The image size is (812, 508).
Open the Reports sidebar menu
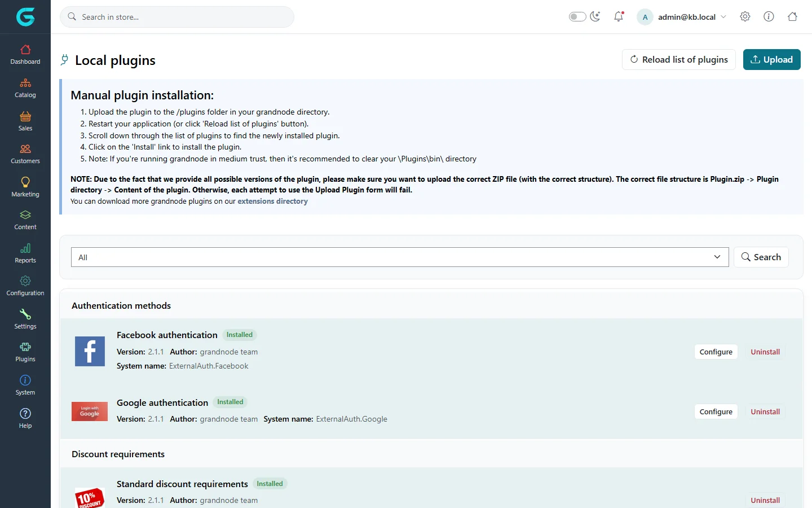25,253
